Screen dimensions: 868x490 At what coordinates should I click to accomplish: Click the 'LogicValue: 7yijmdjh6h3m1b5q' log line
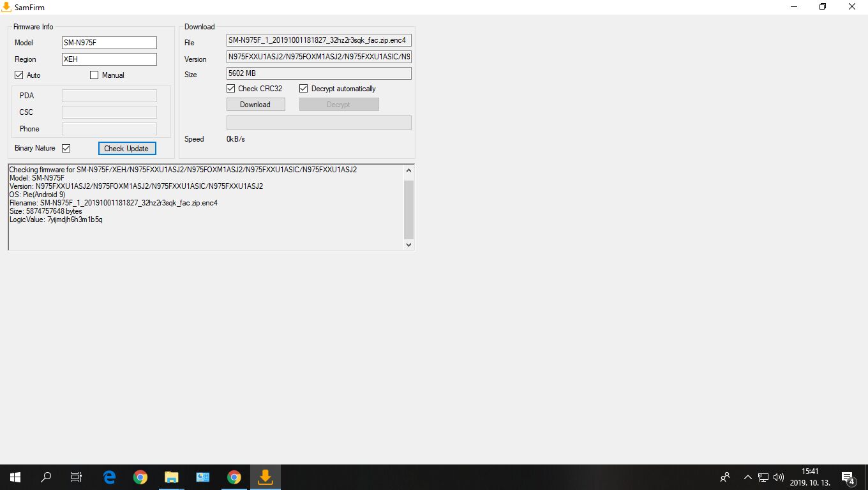tap(56, 219)
